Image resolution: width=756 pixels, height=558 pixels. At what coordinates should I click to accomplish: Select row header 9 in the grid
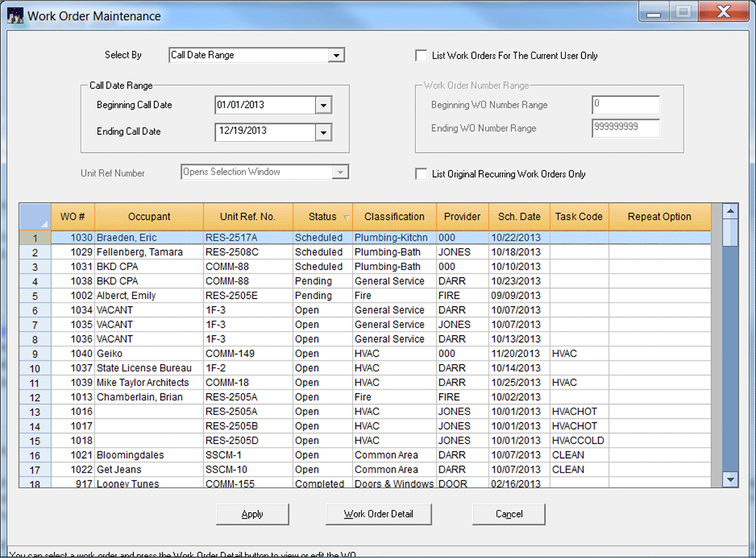pyautogui.click(x=35, y=354)
